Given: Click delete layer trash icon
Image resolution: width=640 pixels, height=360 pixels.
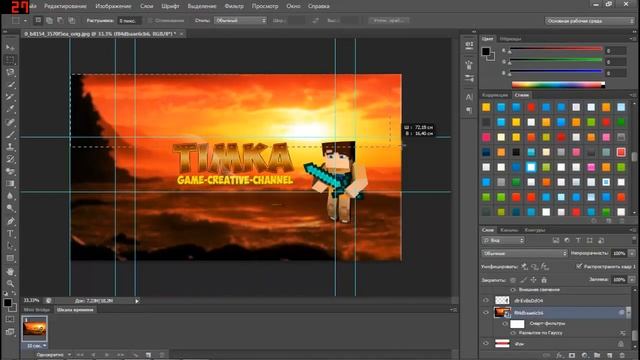Looking at the screenshot, I should click(622, 356).
